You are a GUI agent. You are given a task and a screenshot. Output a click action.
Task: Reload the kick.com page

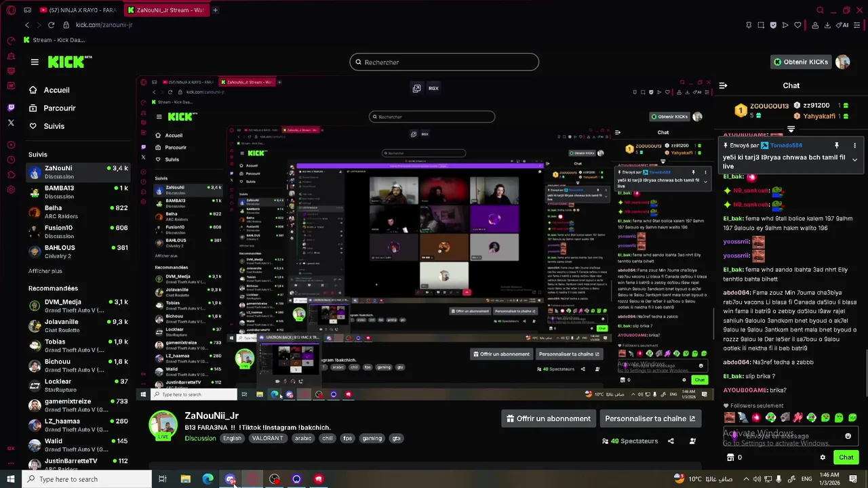point(51,25)
